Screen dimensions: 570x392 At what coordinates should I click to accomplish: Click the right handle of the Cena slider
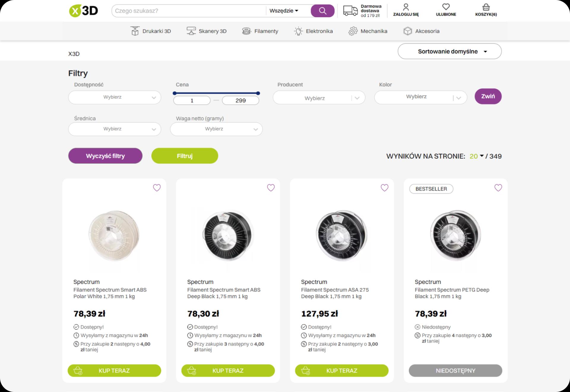(258, 93)
